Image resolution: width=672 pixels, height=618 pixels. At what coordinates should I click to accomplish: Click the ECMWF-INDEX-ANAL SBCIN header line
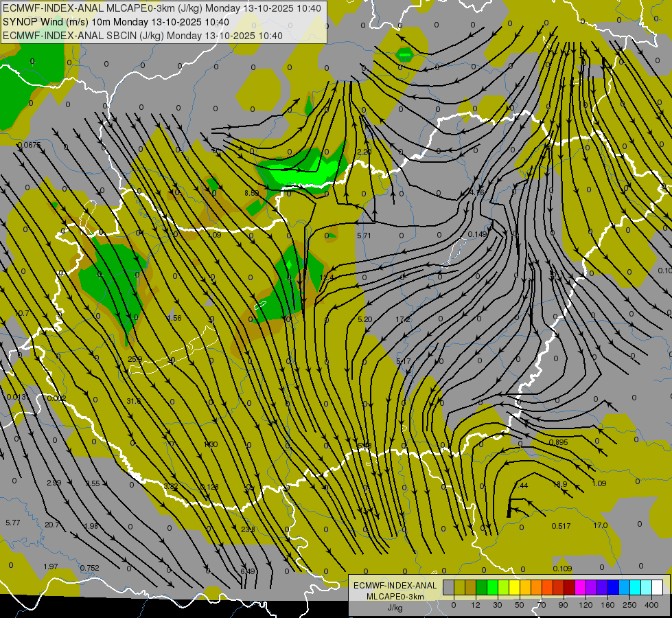[143, 36]
